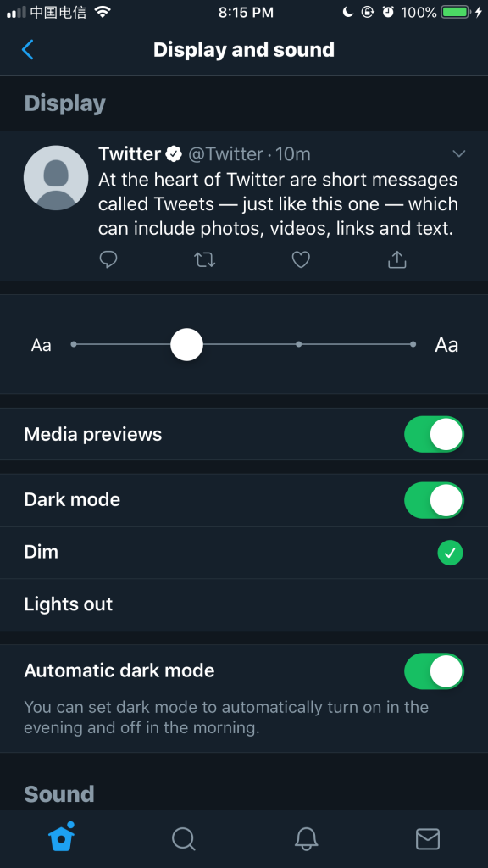This screenshot has height=868, width=488.
Task: Choose the Lights out option
Action: (x=244, y=604)
